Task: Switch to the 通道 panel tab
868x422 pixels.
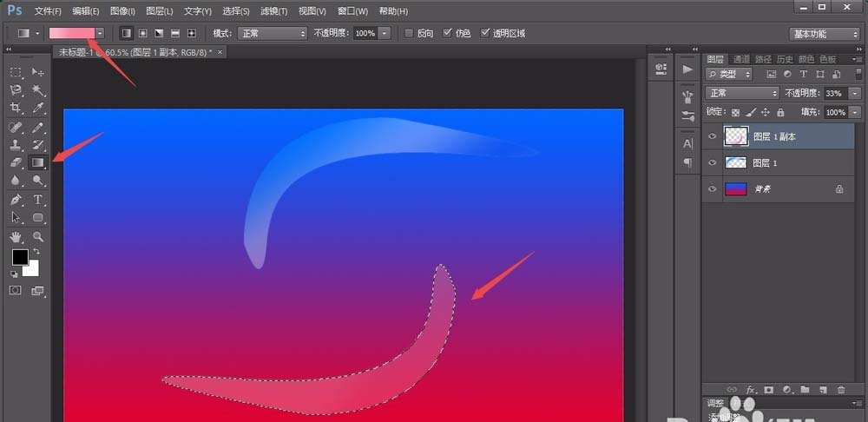Action: (x=739, y=59)
